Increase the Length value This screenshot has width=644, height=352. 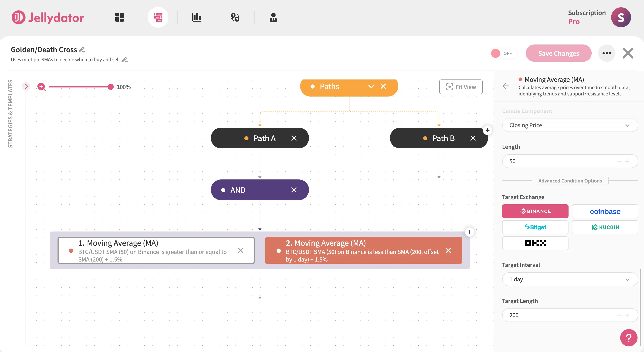pyautogui.click(x=627, y=161)
